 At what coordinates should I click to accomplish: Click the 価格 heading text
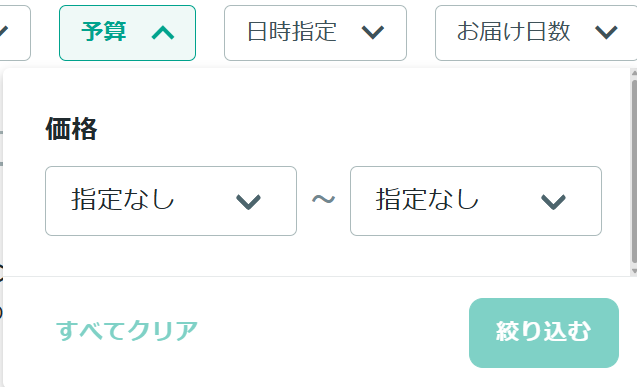click(72, 129)
